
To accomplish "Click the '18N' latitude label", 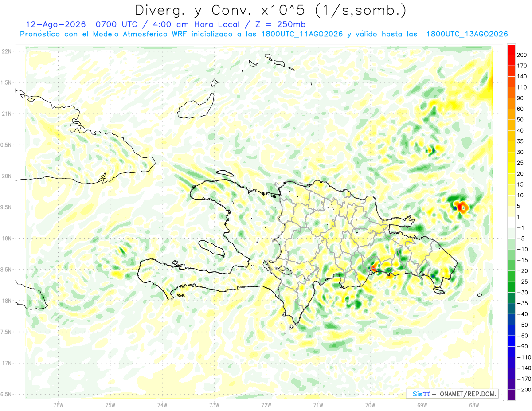I will tap(7, 301).
